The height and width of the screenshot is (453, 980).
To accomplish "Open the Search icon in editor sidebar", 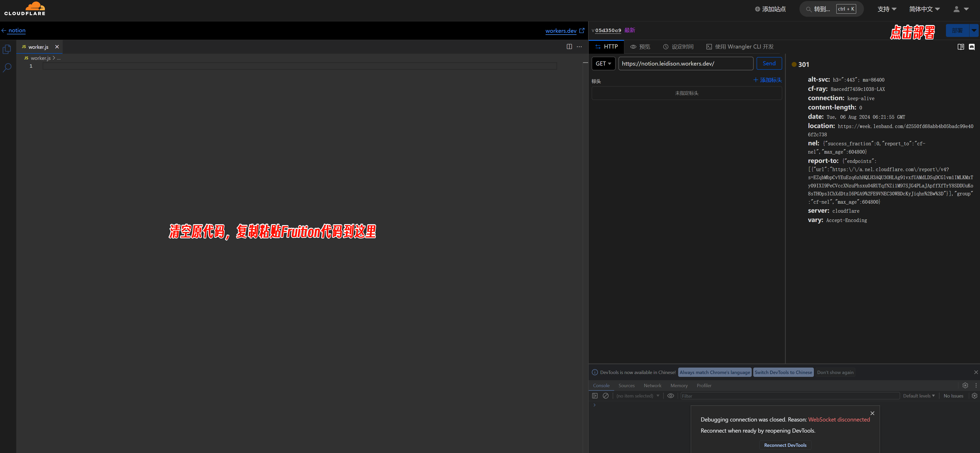I will pos(7,68).
